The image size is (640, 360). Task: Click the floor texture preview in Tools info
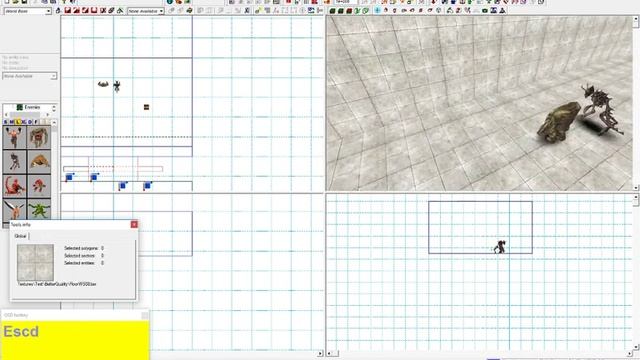coord(36,262)
